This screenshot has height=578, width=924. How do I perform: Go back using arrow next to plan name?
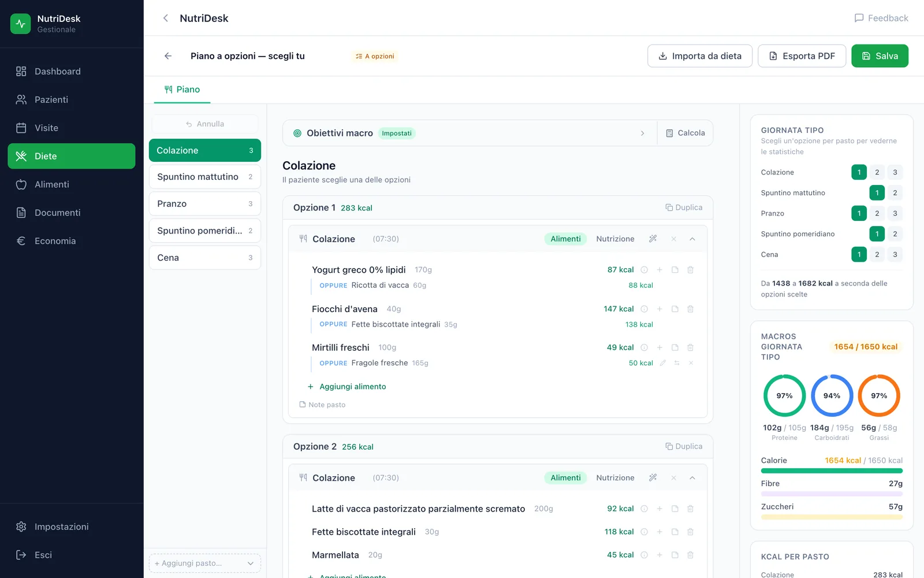click(x=168, y=56)
